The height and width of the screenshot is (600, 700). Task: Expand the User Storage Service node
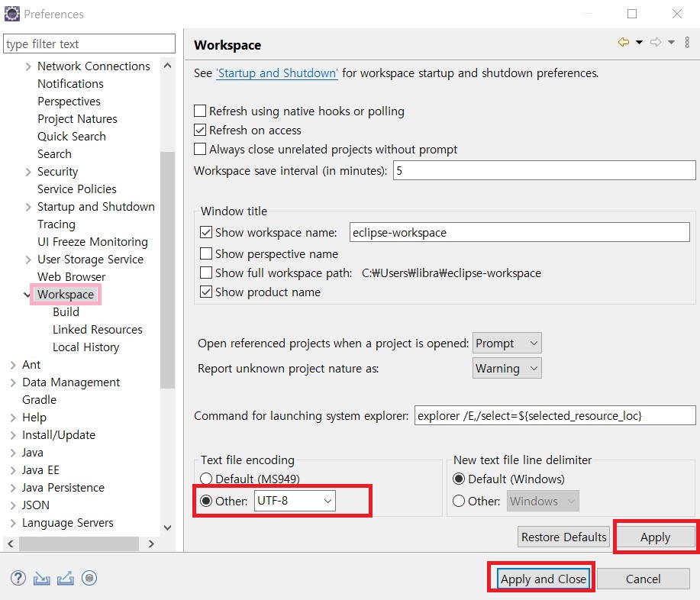[28, 260]
